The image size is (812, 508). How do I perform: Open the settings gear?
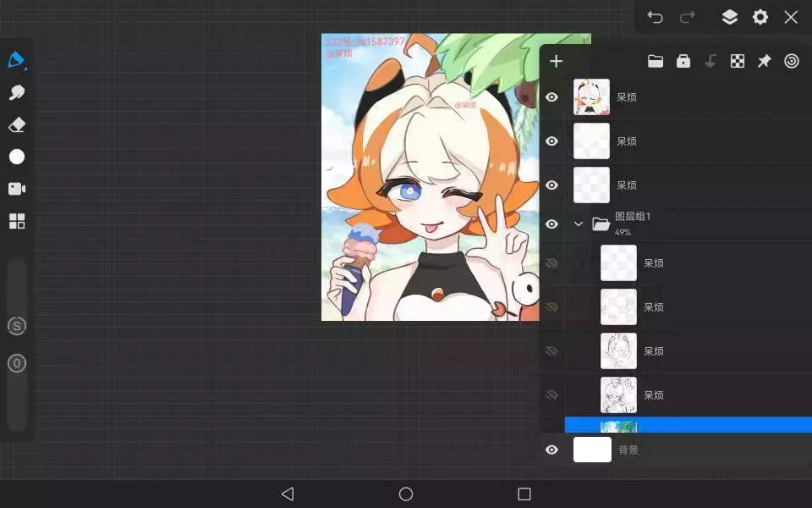[760, 17]
